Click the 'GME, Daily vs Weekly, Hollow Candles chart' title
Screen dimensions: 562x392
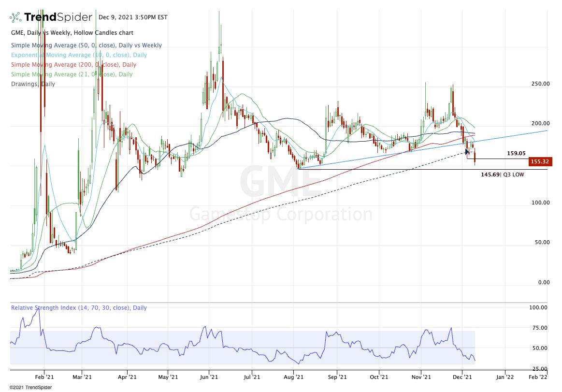[x=72, y=33]
